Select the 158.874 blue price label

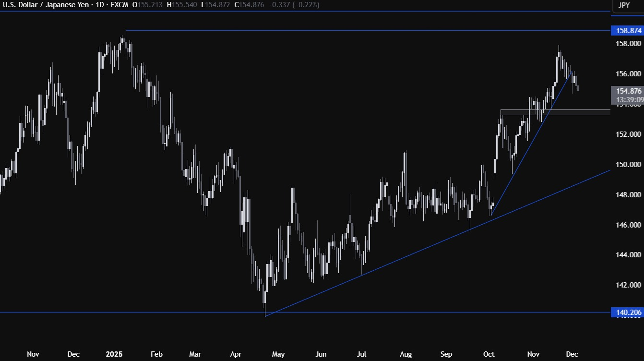[627, 31]
